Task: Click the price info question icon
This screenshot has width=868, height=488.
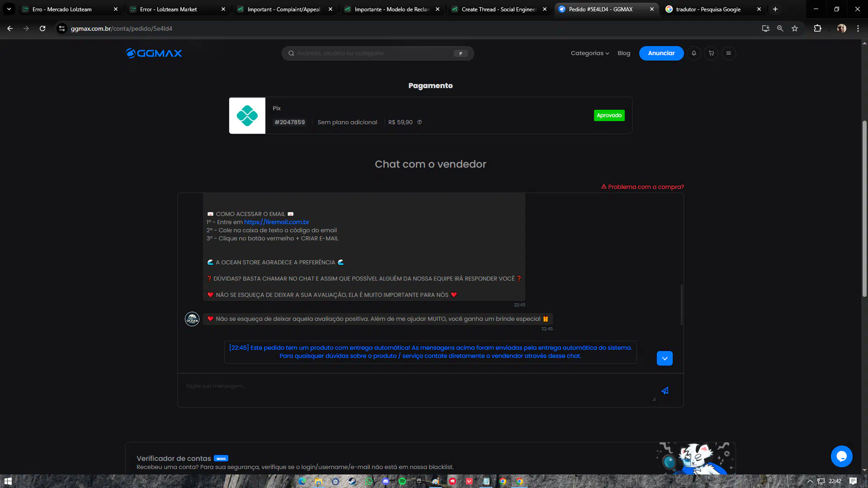Action: (420, 122)
